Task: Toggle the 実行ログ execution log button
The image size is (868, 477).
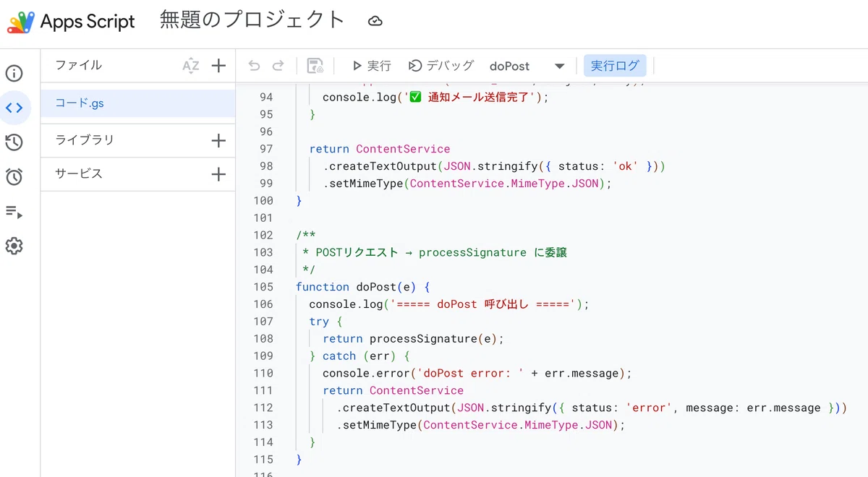Action: pos(615,66)
